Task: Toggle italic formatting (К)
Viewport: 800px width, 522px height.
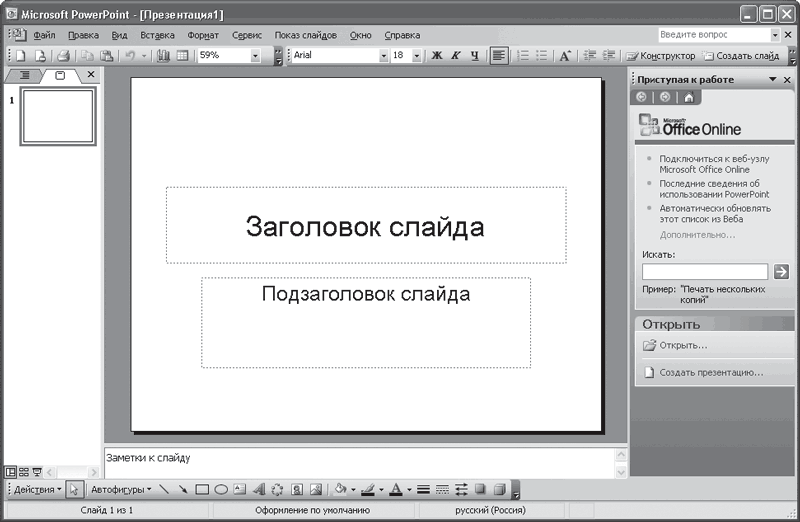Action: coord(456,56)
